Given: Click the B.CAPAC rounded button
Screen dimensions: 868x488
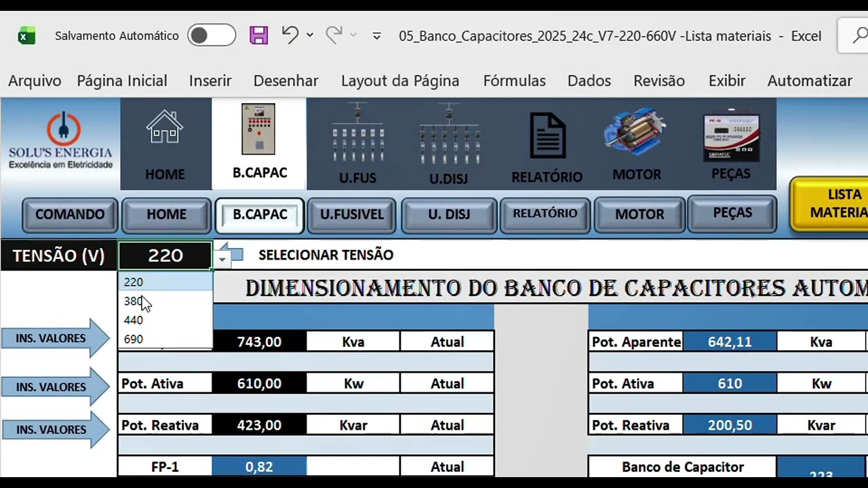Looking at the screenshot, I should point(260,215).
